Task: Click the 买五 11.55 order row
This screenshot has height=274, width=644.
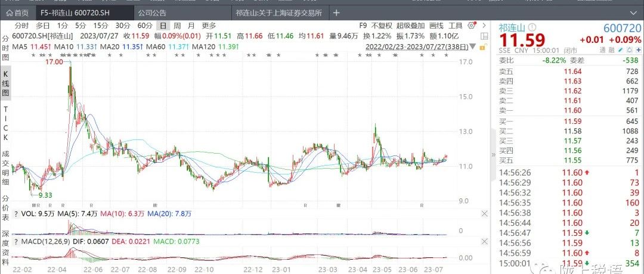Action: (569, 161)
